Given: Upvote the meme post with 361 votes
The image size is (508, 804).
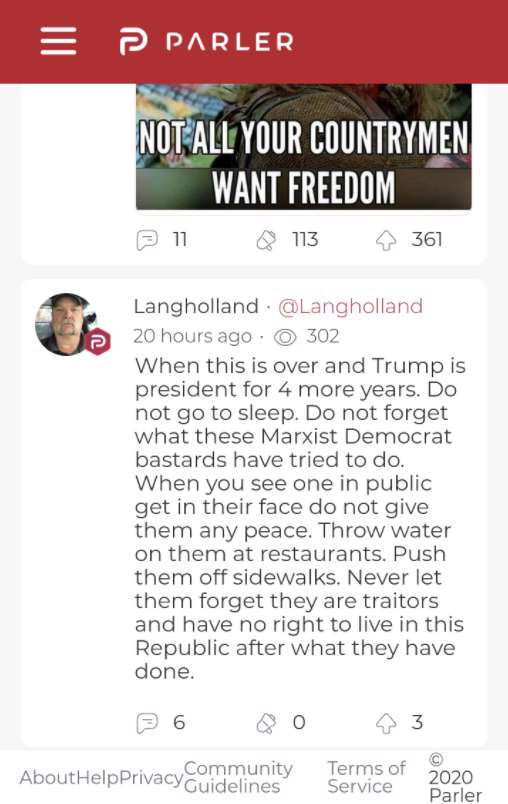Looking at the screenshot, I should click(x=386, y=239).
